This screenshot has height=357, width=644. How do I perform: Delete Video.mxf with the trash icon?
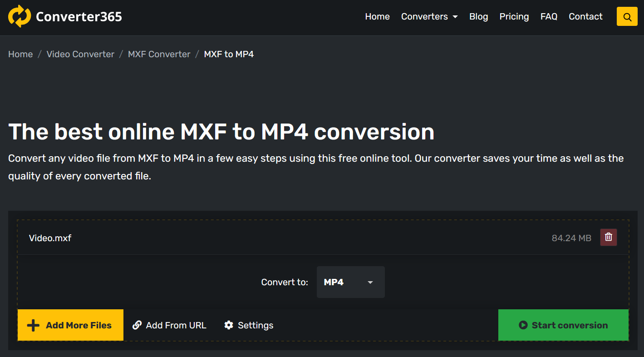[608, 237]
